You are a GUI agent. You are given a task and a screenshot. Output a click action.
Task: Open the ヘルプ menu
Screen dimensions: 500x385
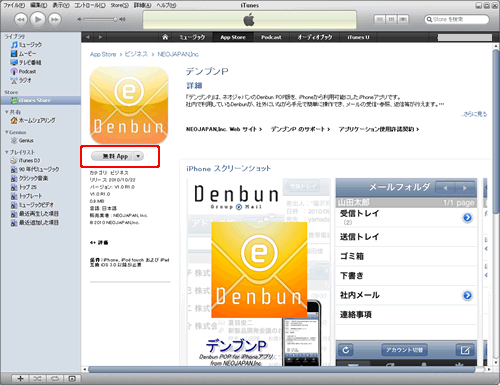(166, 5)
